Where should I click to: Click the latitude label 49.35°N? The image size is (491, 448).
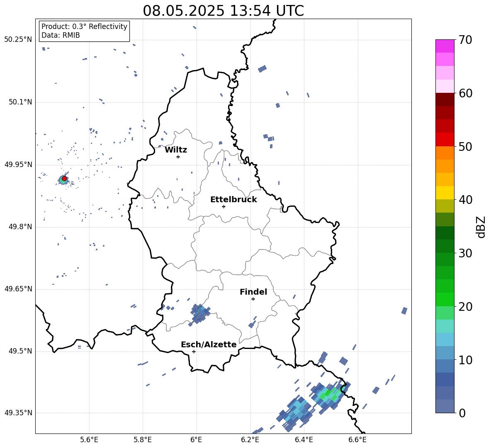pos(18,413)
